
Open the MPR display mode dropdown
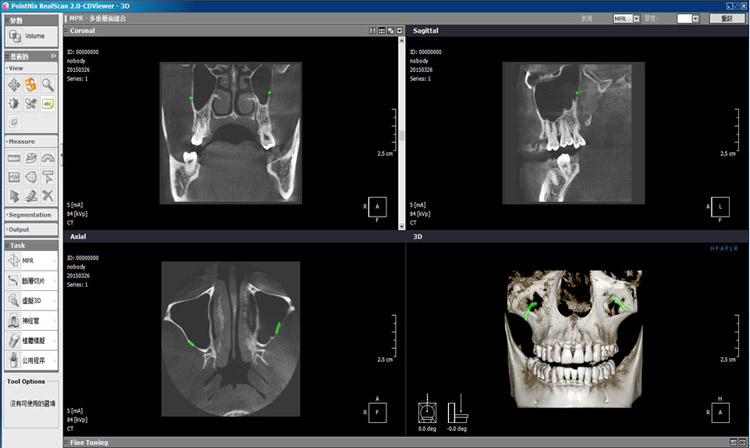(636, 19)
